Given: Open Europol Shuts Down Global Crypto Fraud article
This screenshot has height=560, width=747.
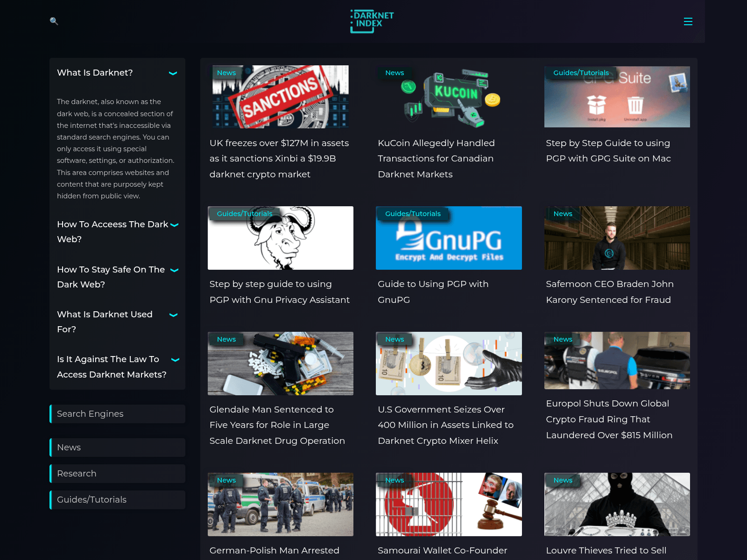Looking at the screenshot, I should point(609,419).
